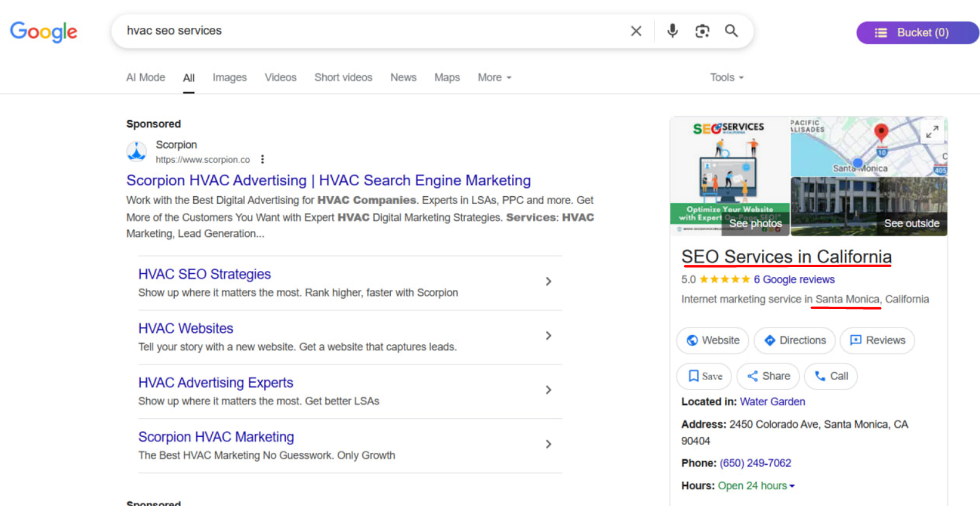The height and width of the screenshot is (506, 980).
Task: Click chevron beside HVAC Advertising Experts
Action: (x=548, y=390)
